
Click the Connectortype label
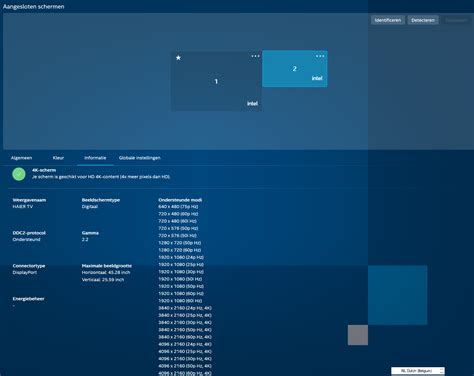pos(29,266)
